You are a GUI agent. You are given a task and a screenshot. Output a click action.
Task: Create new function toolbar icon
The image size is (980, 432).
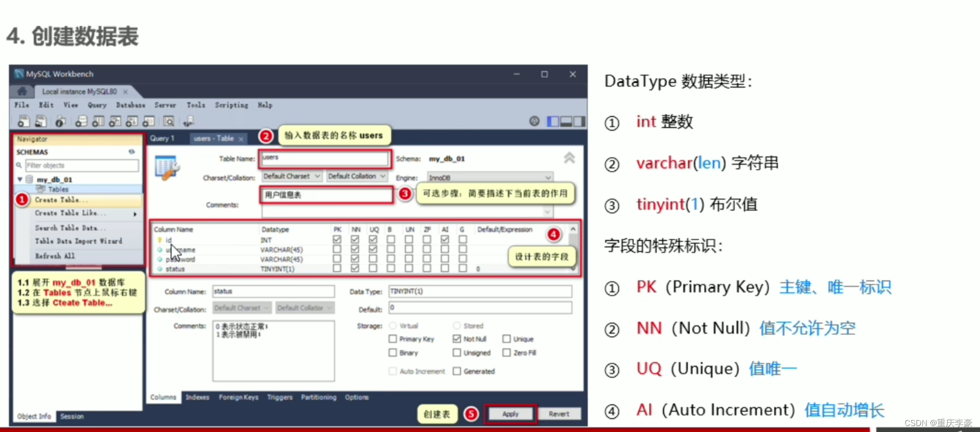point(149,121)
